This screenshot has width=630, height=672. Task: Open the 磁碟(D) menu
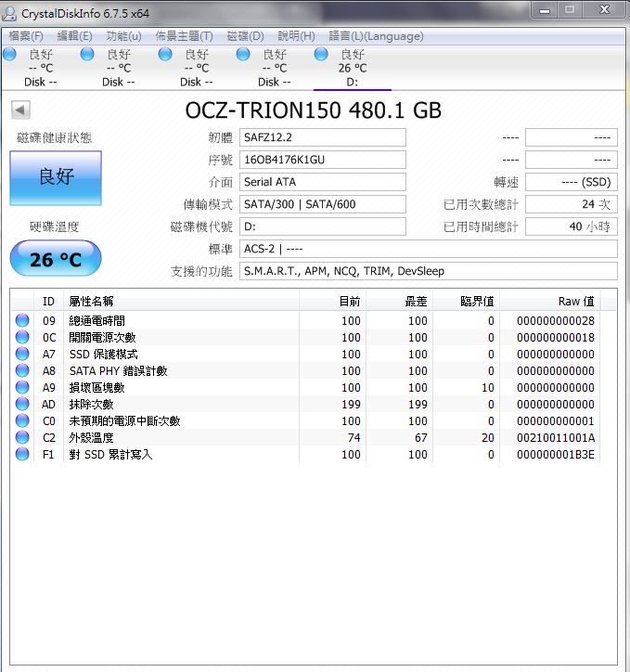click(245, 36)
